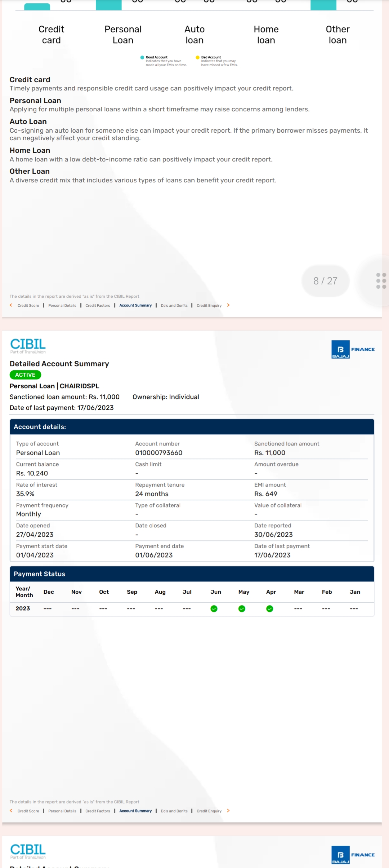Viewport: 389px width, 868px height.
Task: Go to Do's and Don'ts below Payment Status table
Action: coord(174,811)
